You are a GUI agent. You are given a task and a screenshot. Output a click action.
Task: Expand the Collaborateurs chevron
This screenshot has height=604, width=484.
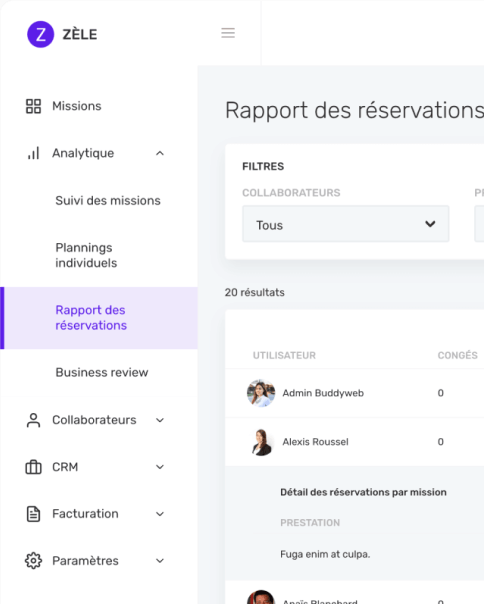click(x=160, y=420)
